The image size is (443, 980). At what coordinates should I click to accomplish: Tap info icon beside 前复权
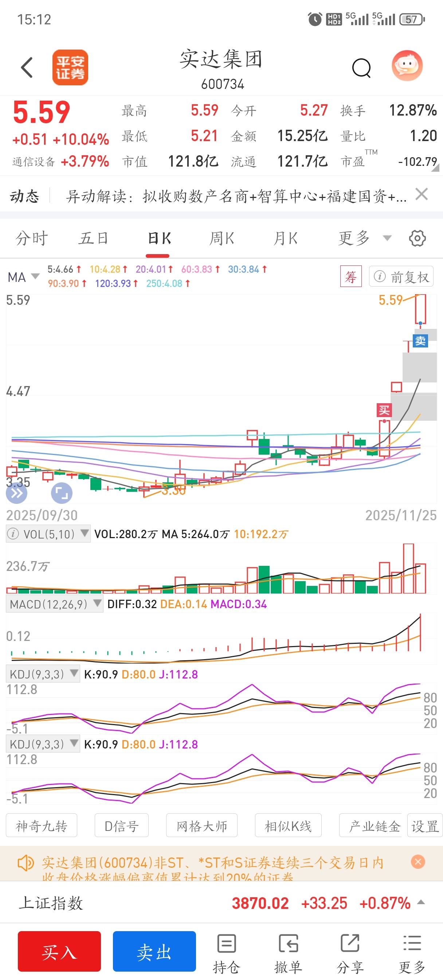tap(380, 276)
